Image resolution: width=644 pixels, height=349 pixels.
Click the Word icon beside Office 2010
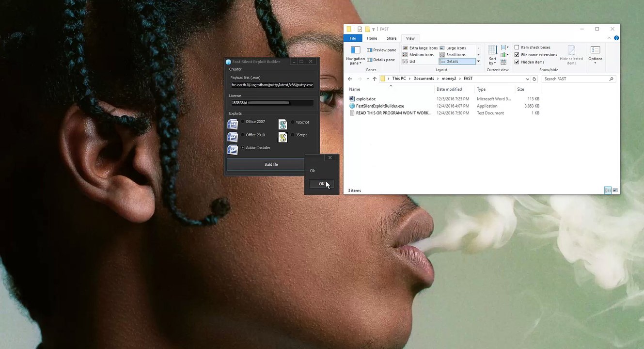coord(233,137)
